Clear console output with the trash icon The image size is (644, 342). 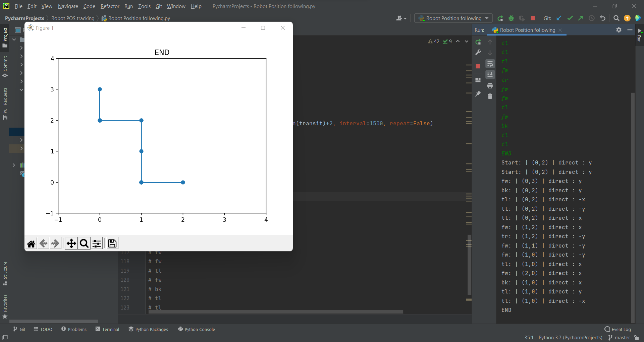tap(490, 96)
